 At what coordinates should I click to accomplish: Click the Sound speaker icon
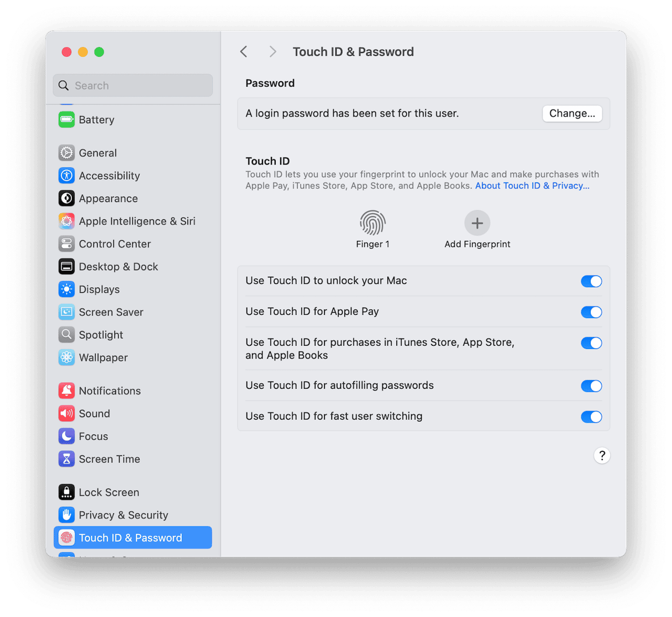[66, 413]
